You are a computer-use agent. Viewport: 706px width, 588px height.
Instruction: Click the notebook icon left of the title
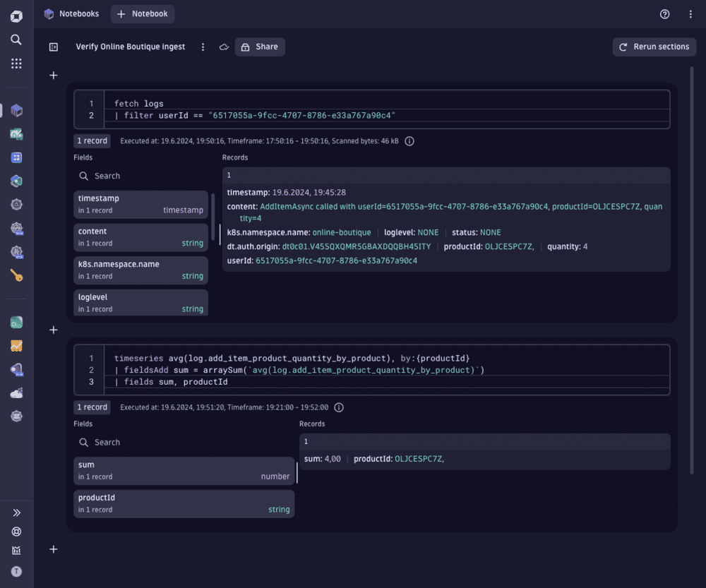pyautogui.click(x=53, y=47)
